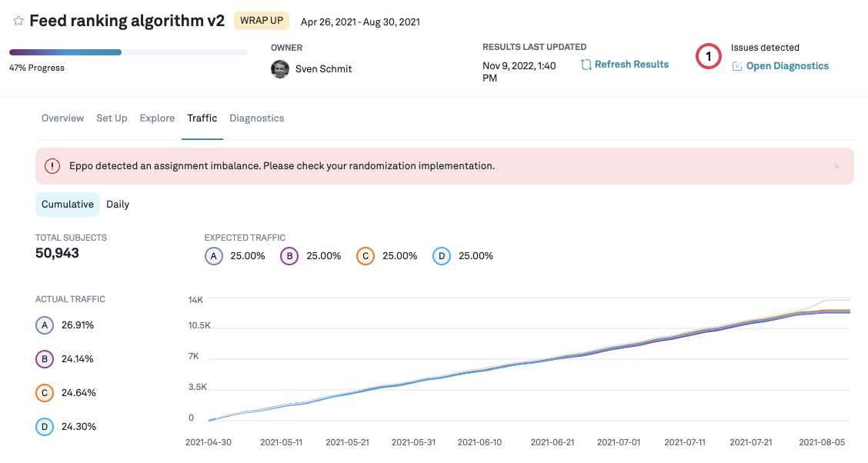Click the 47% experiment progress bar

129,52
